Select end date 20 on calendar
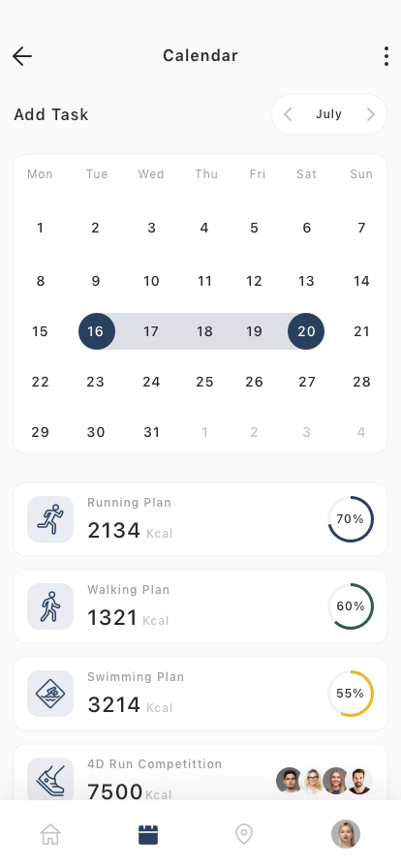 (x=306, y=331)
